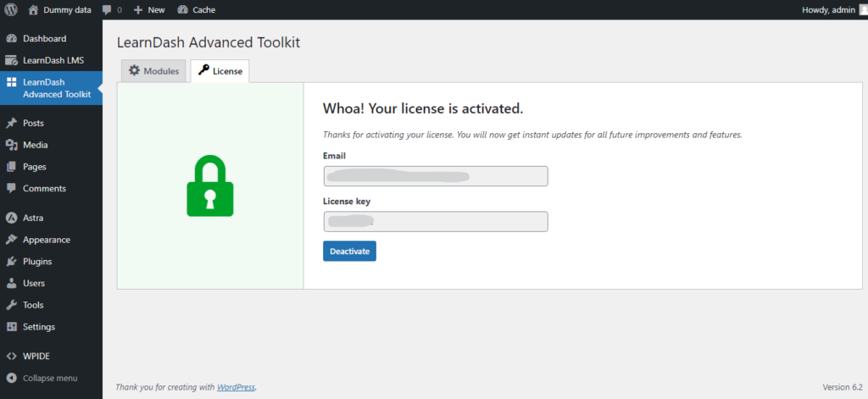Screen dimensions: 868x399
Task: Click the Users person icon
Action: [x=11, y=283]
